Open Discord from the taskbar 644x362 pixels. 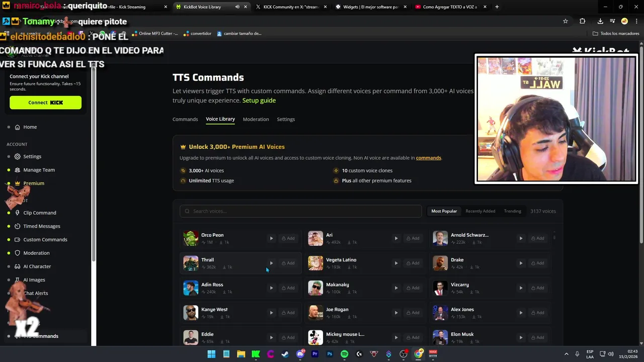(x=300, y=354)
